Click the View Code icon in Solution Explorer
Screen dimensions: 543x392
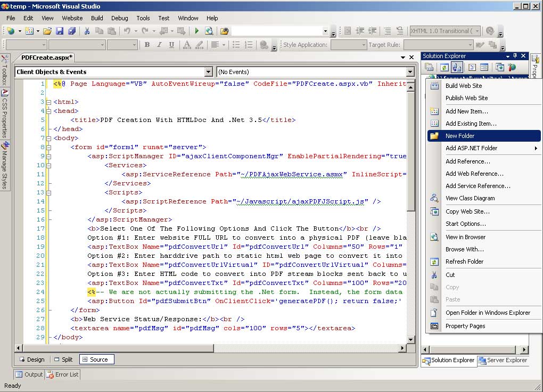pyautogui.click(x=472, y=67)
